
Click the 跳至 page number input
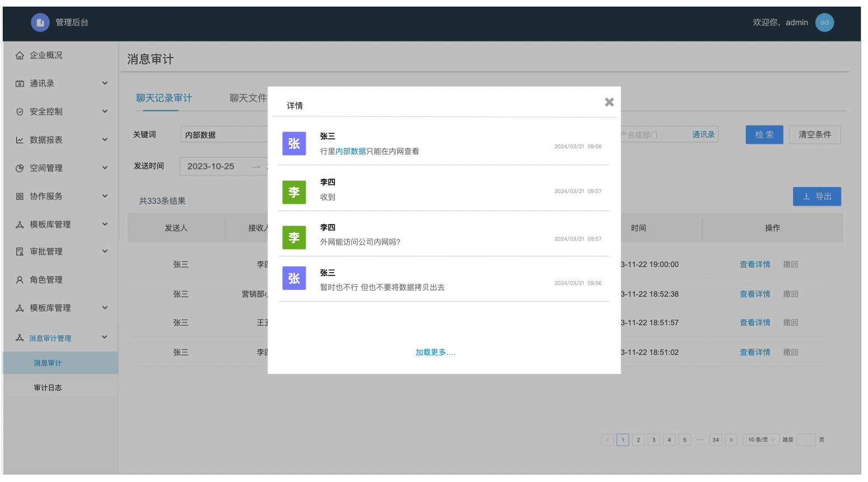[x=806, y=440]
